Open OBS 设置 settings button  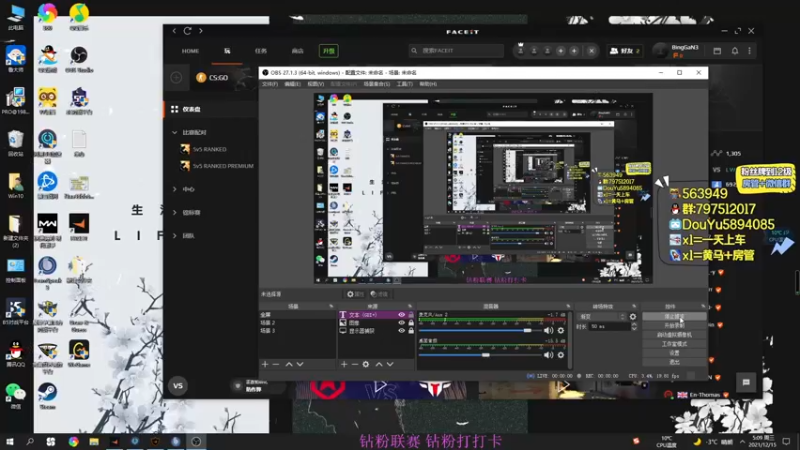click(674, 353)
